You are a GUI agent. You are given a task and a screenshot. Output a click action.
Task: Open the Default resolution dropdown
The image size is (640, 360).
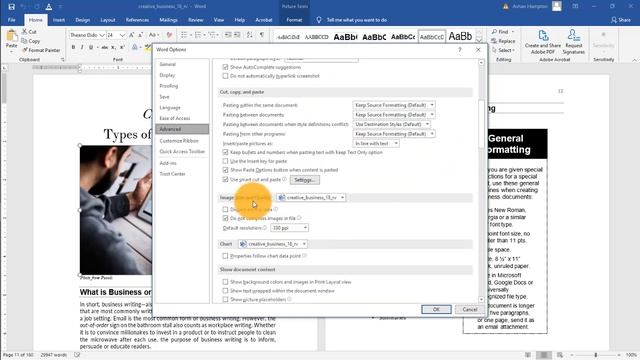point(289,228)
